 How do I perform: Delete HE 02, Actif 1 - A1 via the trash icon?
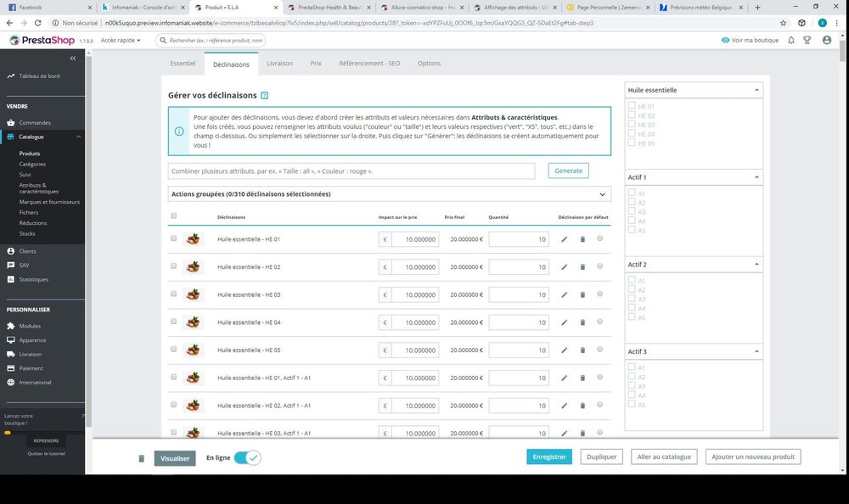[582, 406]
